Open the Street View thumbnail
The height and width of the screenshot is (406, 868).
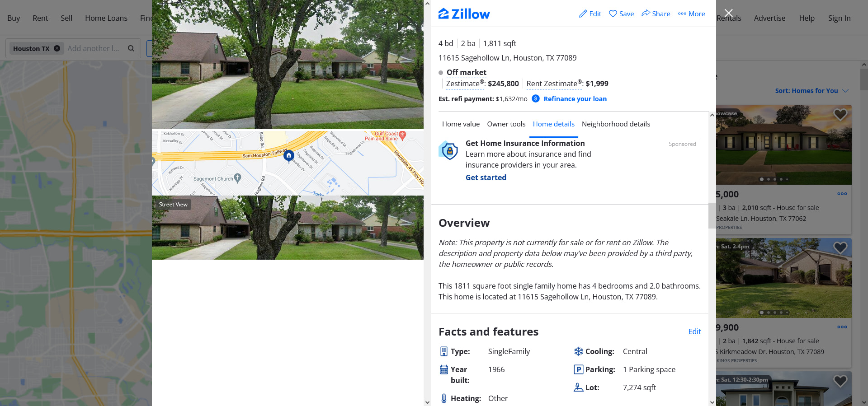[288, 228]
